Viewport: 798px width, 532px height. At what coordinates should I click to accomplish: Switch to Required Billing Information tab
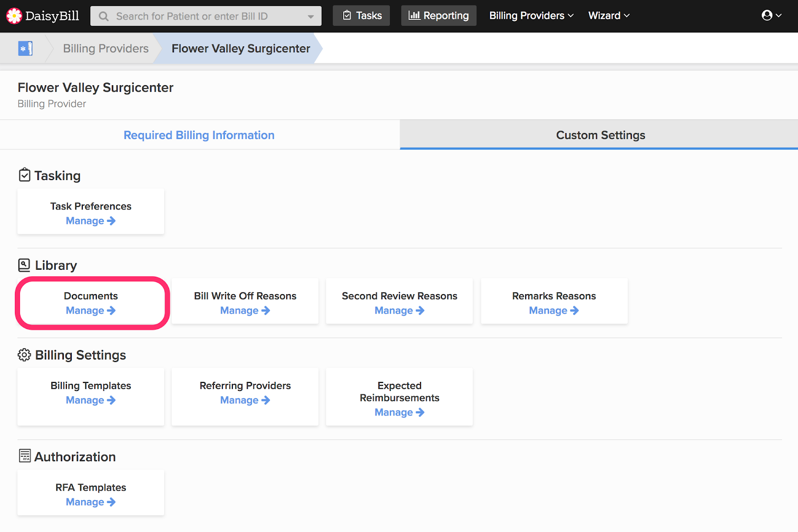click(199, 135)
